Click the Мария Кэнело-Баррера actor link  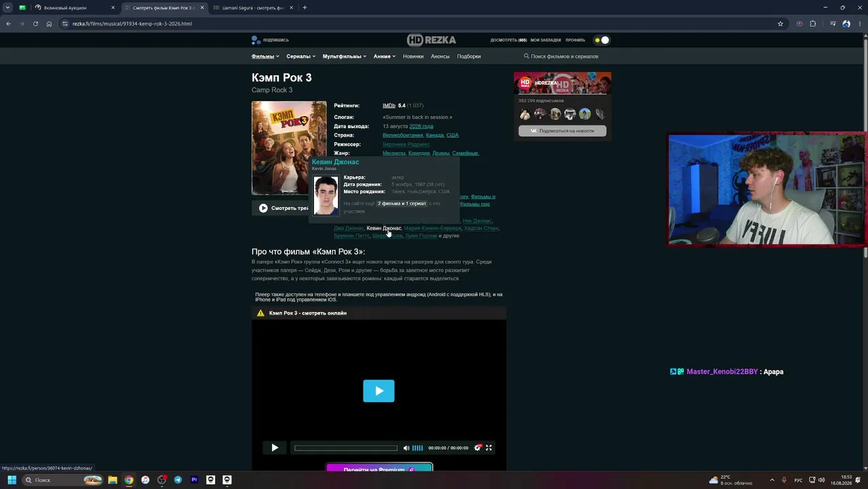coord(432,228)
